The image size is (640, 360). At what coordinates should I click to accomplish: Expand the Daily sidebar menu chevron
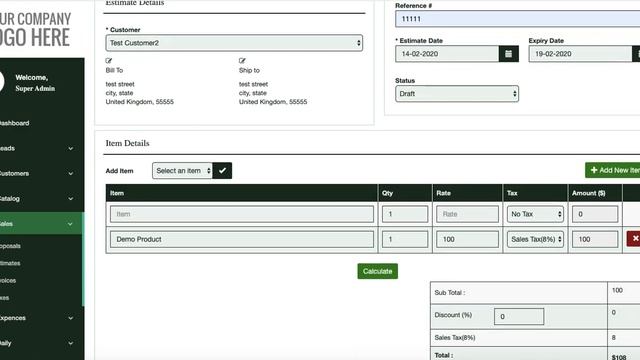tap(71, 343)
